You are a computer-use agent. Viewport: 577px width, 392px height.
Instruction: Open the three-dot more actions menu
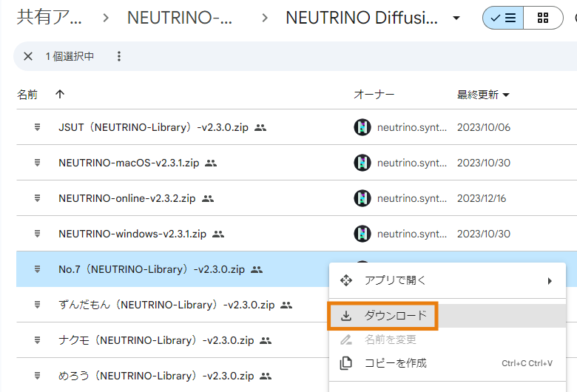[x=119, y=56]
